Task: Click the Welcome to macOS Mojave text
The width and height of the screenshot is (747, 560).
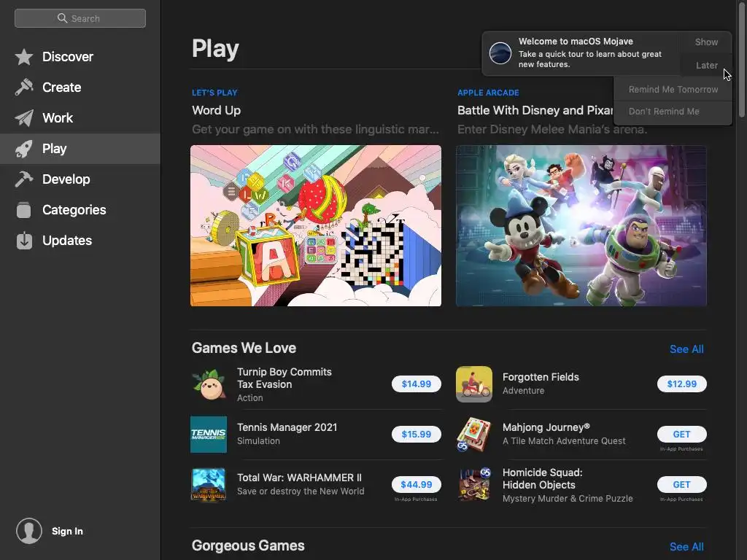Action: (x=576, y=42)
